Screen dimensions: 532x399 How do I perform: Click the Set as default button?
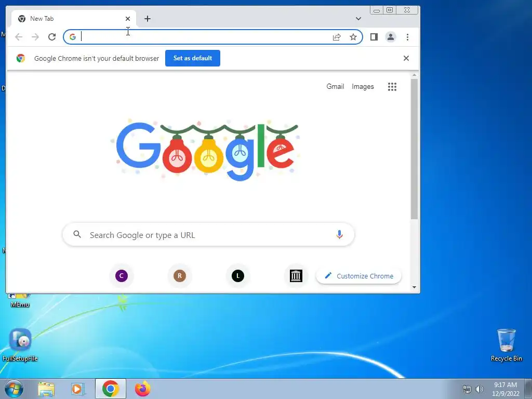point(193,58)
